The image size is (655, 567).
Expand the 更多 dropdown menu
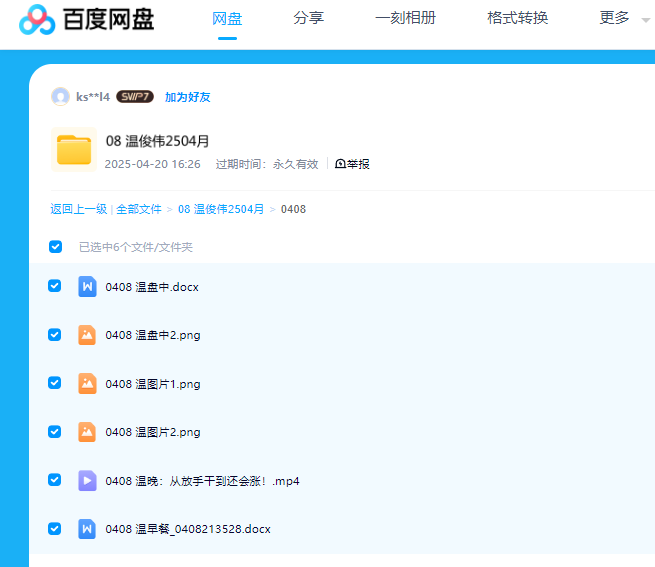tap(623, 18)
